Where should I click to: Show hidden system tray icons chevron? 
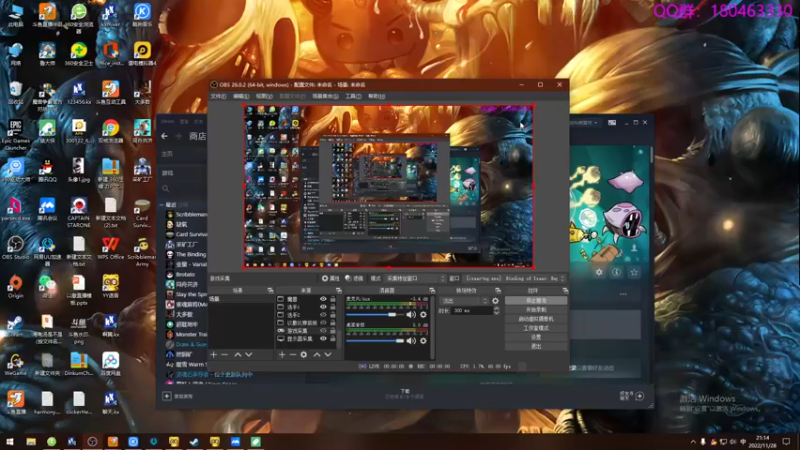click(693, 442)
